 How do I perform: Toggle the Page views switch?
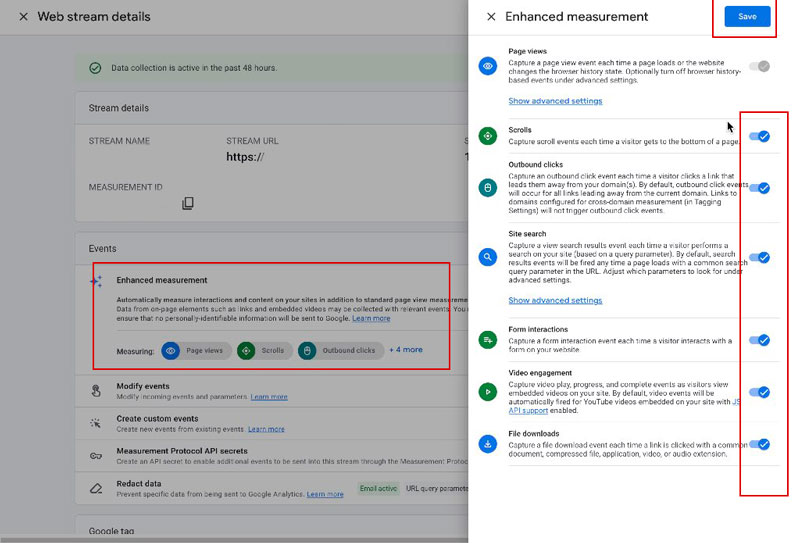pyautogui.click(x=759, y=66)
